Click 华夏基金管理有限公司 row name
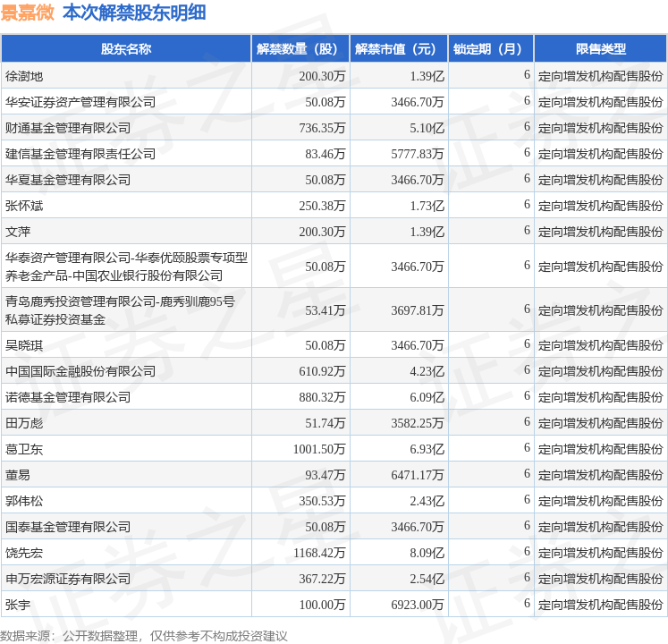The height and width of the screenshot is (644, 668). (x=68, y=180)
